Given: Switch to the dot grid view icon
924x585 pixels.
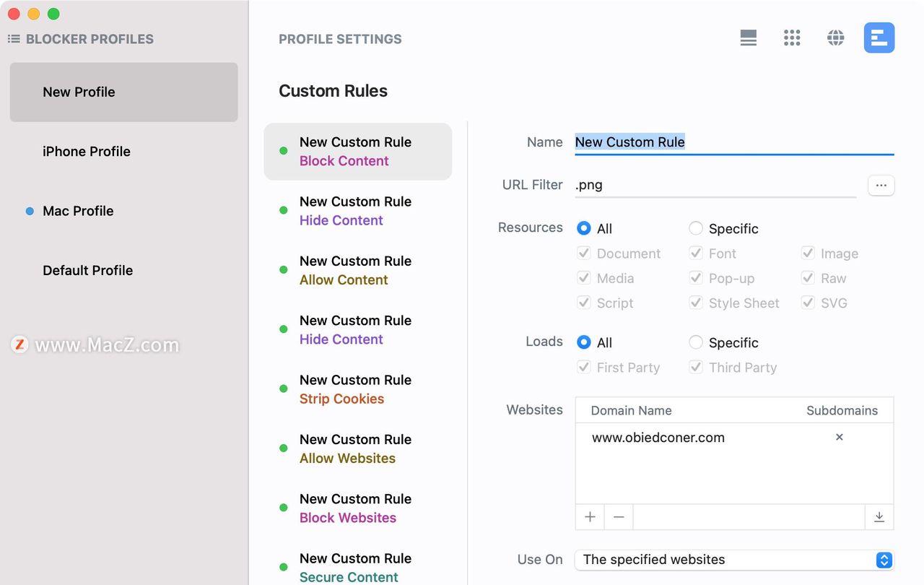Looking at the screenshot, I should 792,38.
